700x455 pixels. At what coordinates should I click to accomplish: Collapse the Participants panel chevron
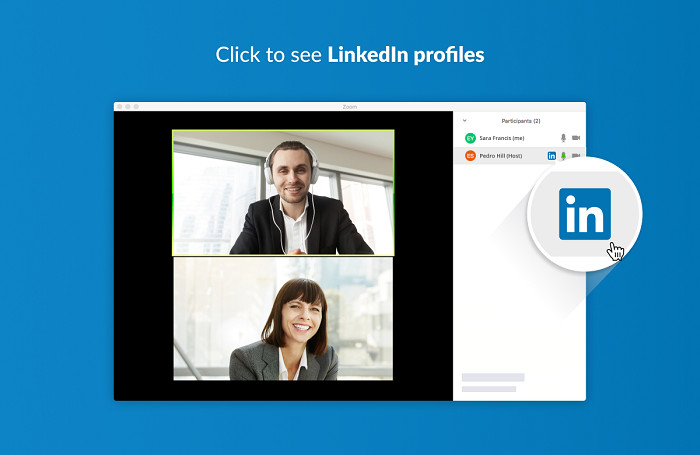coord(465,121)
